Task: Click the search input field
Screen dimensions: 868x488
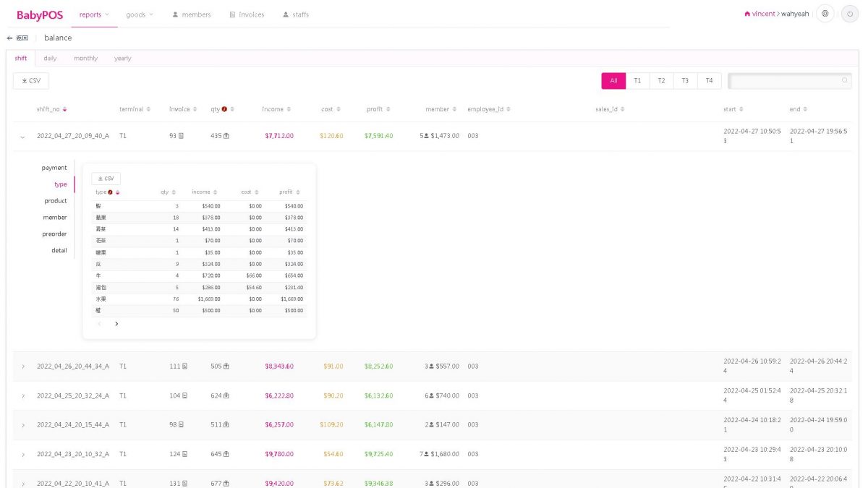Action: (785, 81)
